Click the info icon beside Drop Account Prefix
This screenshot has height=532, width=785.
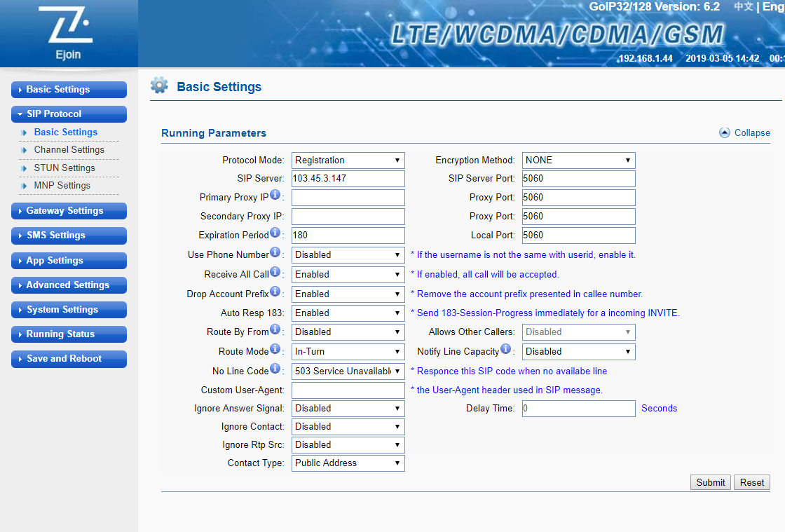click(275, 291)
